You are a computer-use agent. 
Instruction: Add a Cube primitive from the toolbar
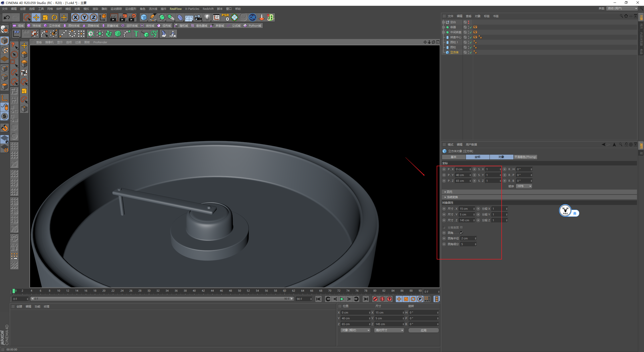click(144, 17)
